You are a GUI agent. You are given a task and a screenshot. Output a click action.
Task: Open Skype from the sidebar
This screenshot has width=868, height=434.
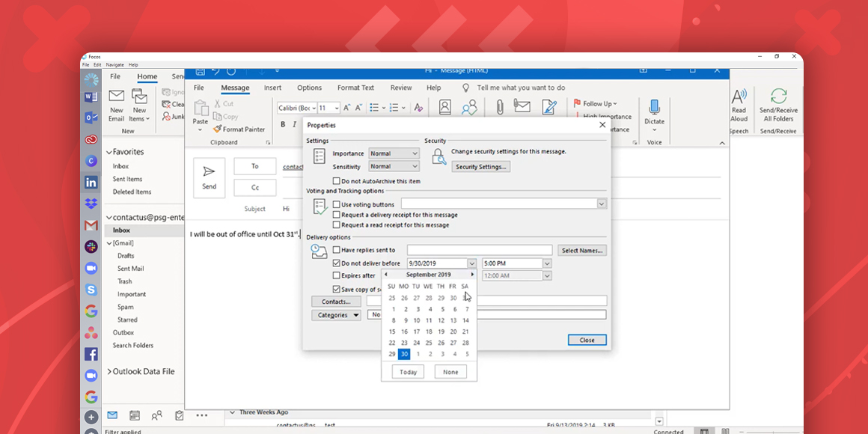tap(91, 290)
